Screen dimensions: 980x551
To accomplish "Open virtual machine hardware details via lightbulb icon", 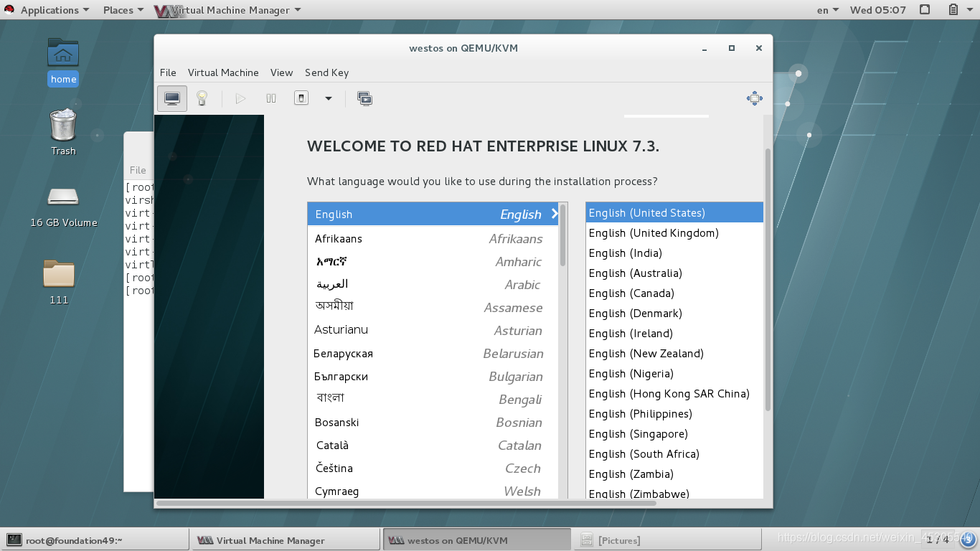I will (x=202, y=98).
